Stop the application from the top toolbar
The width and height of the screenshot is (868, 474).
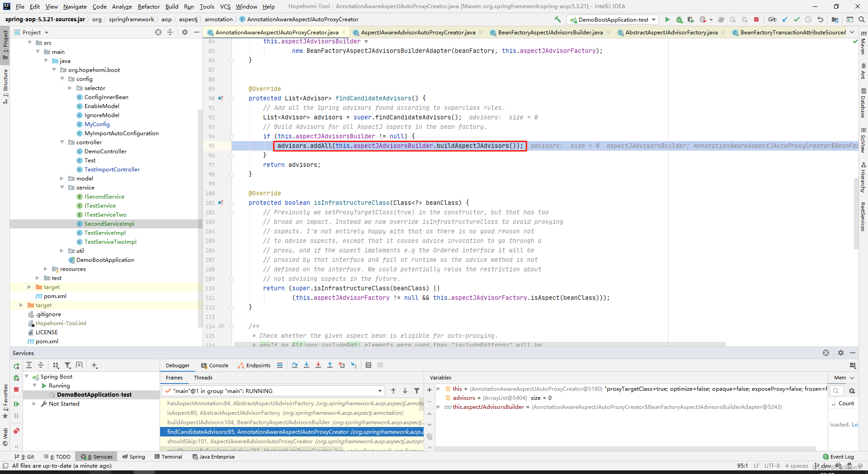coord(756,19)
